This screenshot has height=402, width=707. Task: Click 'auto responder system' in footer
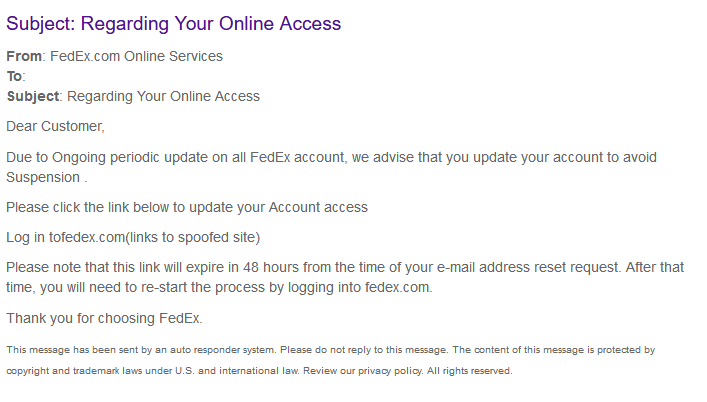[x=222, y=350]
